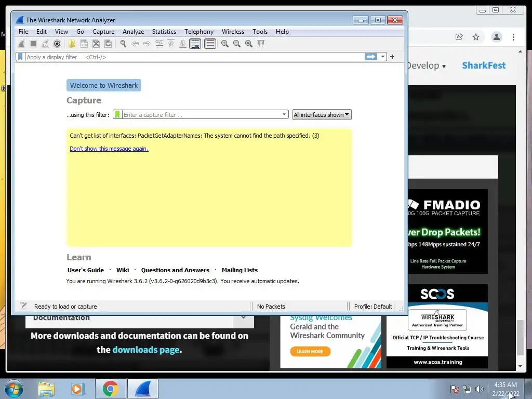Open the Wiki link
Image resolution: width=532 pixels, height=399 pixels.
(123, 270)
